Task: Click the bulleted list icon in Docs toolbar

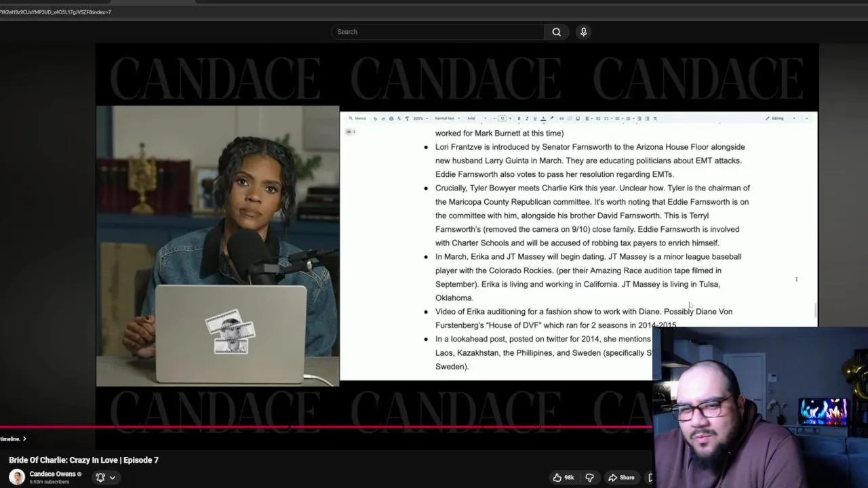Action: click(x=618, y=119)
